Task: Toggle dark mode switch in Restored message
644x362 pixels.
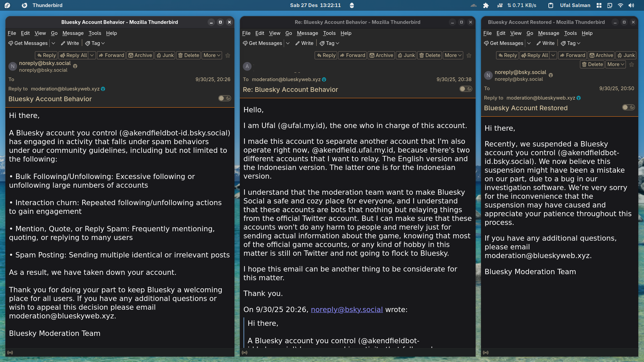Action: tap(628, 107)
